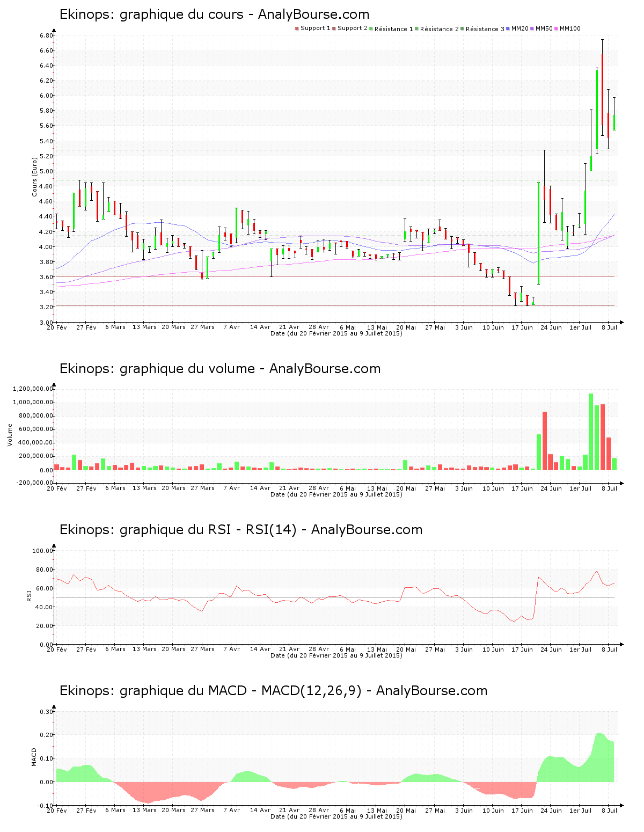
Task: Click the 60.00 value on RSI axis
Action: pos(45,588)
